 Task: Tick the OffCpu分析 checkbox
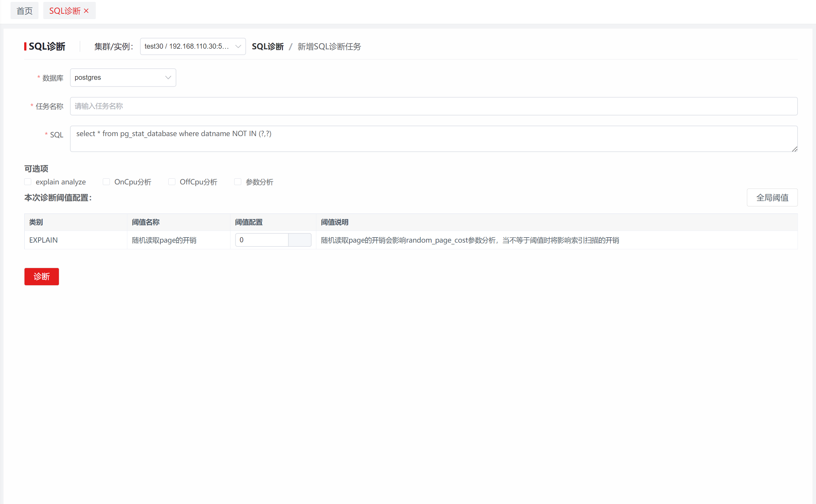pyautogui.click(x=172, y=182)
